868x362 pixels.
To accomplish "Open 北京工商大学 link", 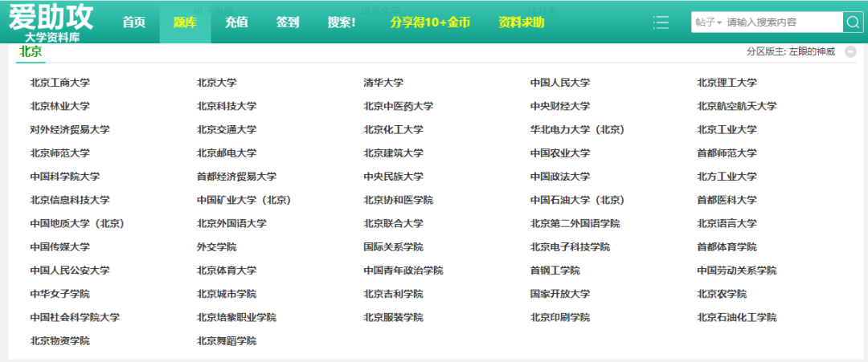I will tap(59, 83).
